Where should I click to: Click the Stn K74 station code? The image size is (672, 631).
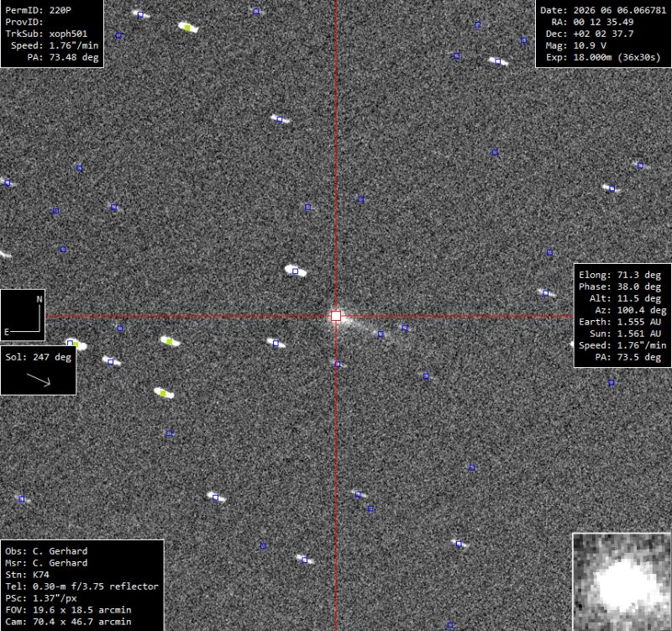[28, 575]
